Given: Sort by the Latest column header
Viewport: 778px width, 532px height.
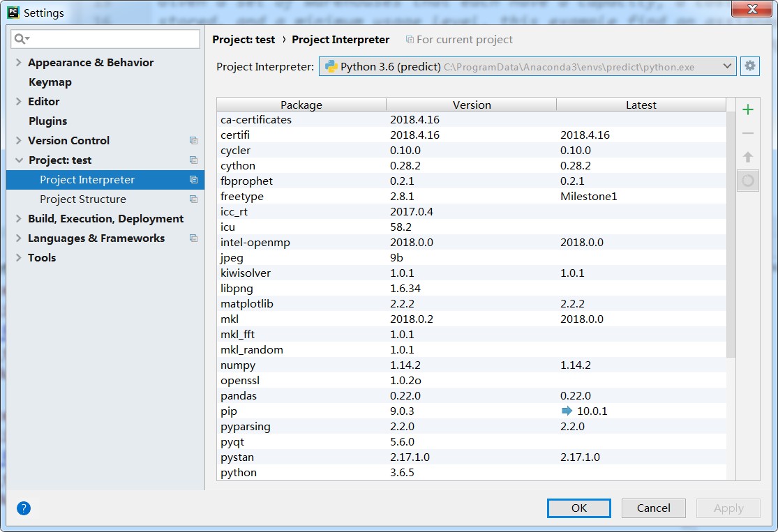Looking at the screenshot, I should (641, 105).
